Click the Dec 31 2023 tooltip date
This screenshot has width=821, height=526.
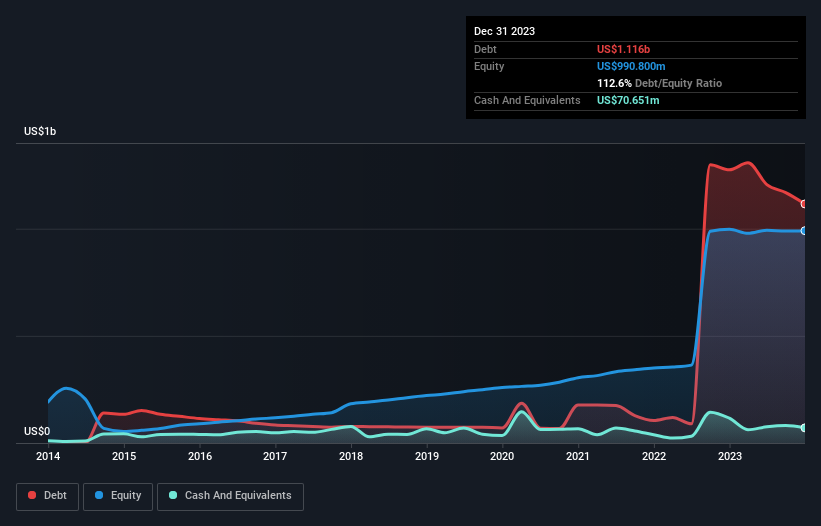pyautogui.click(x=504, y=31)
